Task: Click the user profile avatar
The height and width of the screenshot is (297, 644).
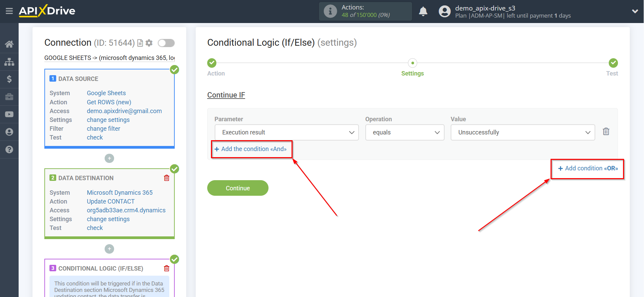Action: click(x=445, y=12)
